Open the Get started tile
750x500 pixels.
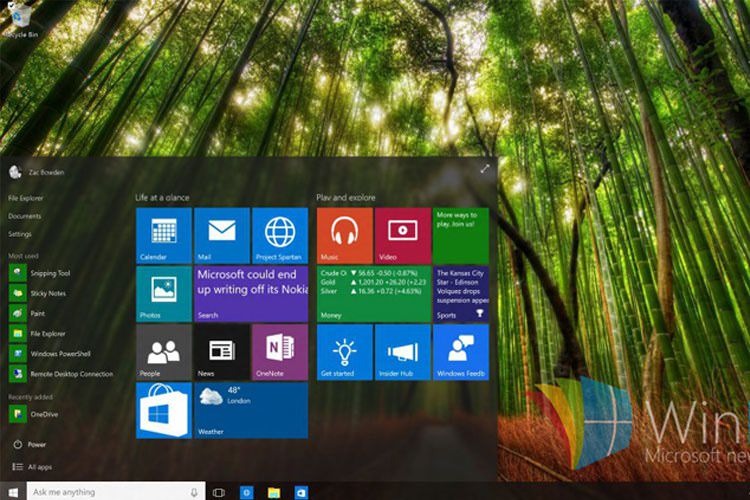tap(345, 352)
